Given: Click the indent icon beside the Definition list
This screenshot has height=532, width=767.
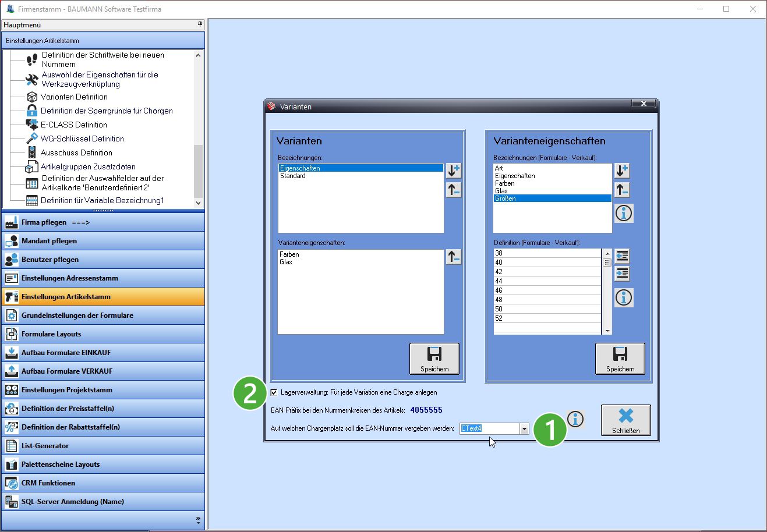Looking at the screenshot, I should pos(622,274).
